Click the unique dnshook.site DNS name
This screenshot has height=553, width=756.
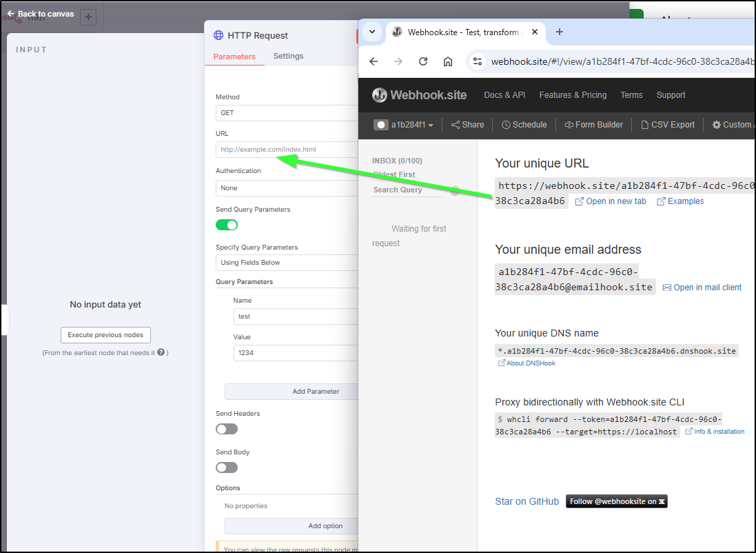[x=617, y=351]
